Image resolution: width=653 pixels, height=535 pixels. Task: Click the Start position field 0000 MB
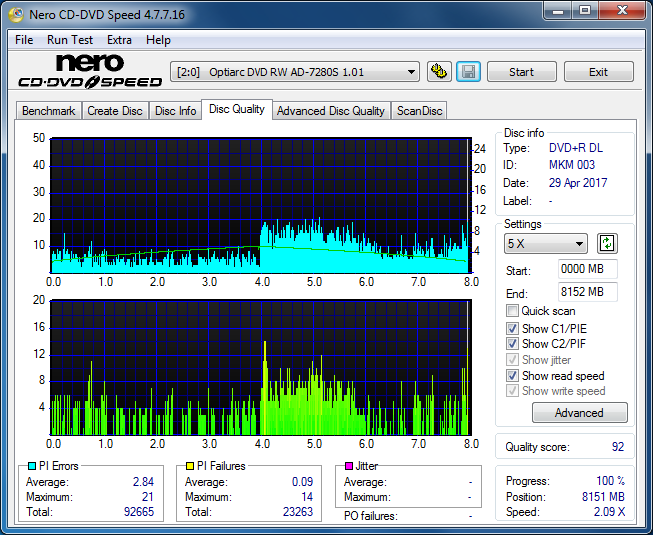click(587, 269)
